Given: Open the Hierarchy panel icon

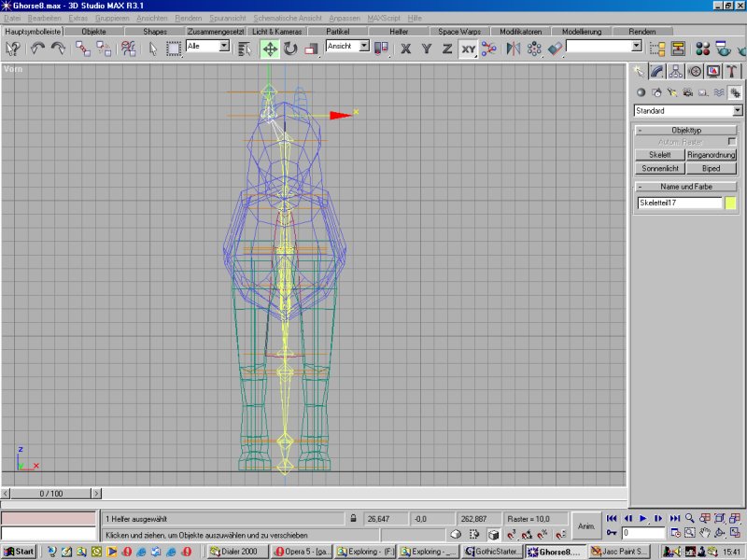Looking at the screenshot, I should [675, 72].
